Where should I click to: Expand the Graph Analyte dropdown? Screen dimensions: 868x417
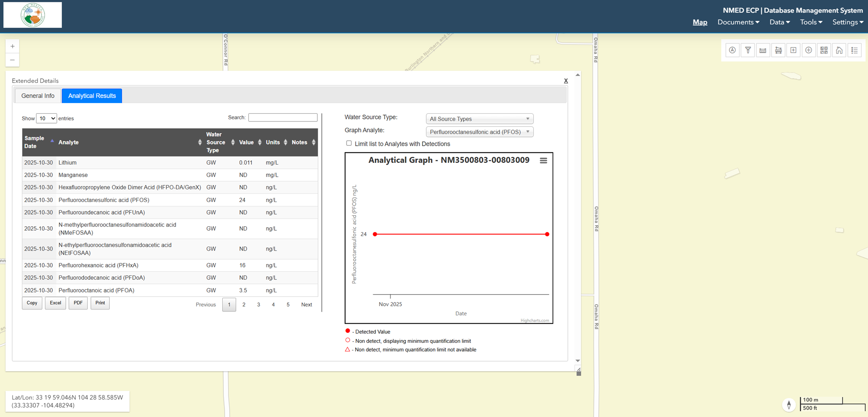click(x=479, y=132)
